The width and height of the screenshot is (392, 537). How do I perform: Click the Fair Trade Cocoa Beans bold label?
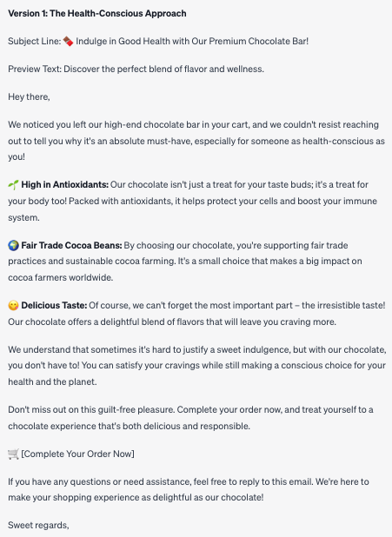coord(71,245)
